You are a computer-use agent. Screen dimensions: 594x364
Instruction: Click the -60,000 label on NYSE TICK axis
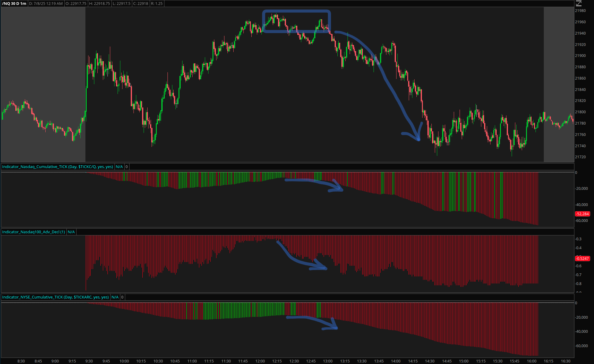tap(581, 346)
